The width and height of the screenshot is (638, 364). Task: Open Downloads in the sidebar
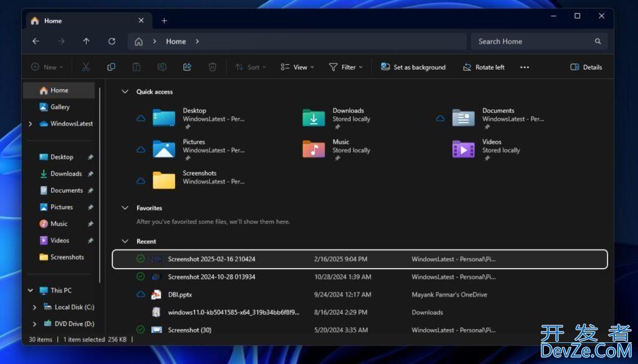66,174
